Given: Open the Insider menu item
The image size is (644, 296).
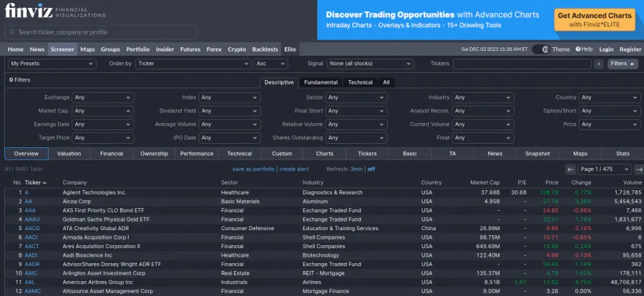Looking at the screenshot, I should coord(165,49).
